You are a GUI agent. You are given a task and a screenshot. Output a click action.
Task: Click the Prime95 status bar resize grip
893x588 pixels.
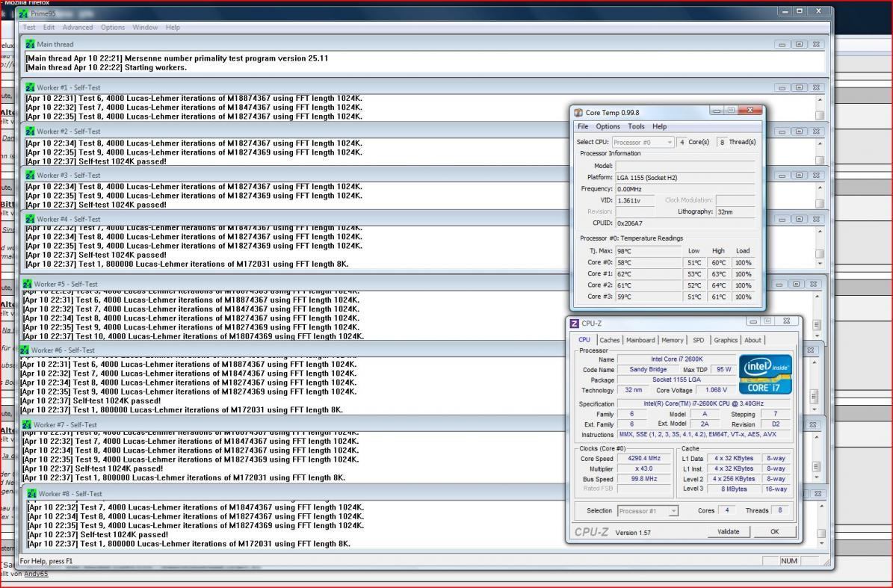coord(826,563)
